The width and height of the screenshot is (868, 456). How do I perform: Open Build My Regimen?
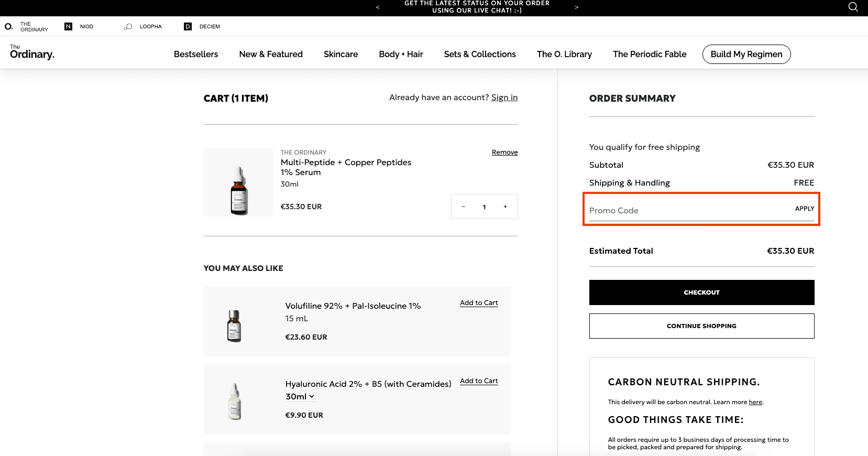[746, 54]
